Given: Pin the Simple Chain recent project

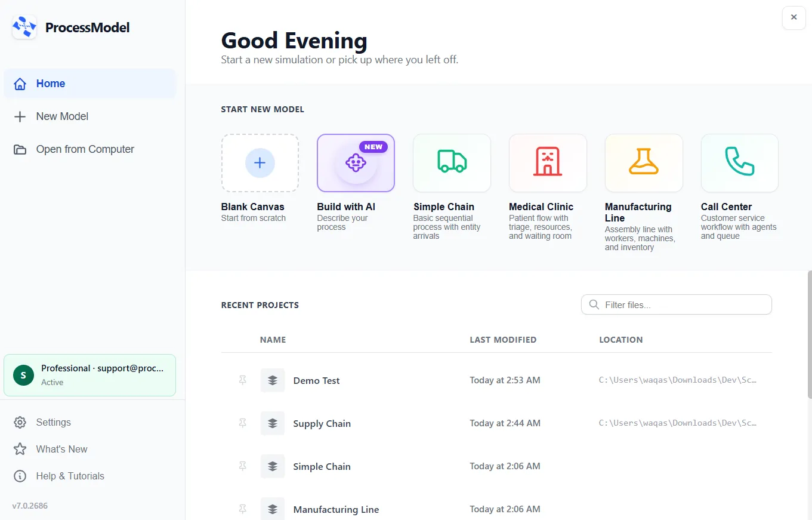Looking at the screenshot, I should [243, 466].
